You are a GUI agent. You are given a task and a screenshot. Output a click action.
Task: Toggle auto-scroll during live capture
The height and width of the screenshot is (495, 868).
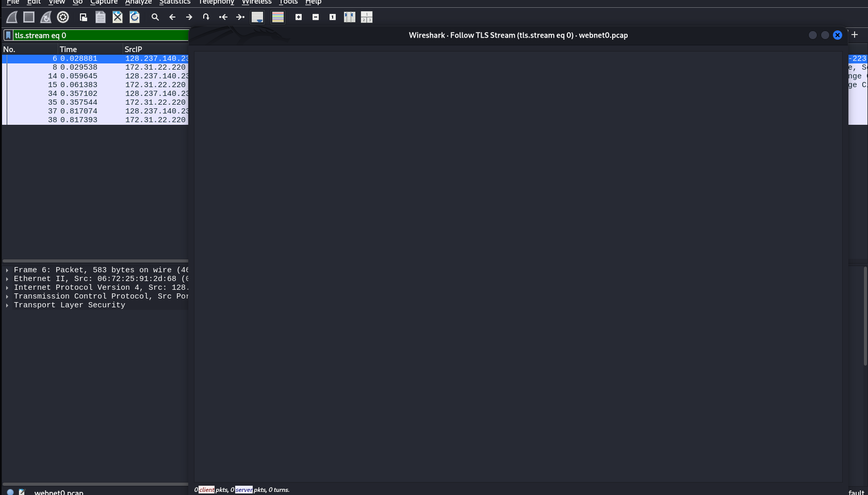(x=257, y=17)
